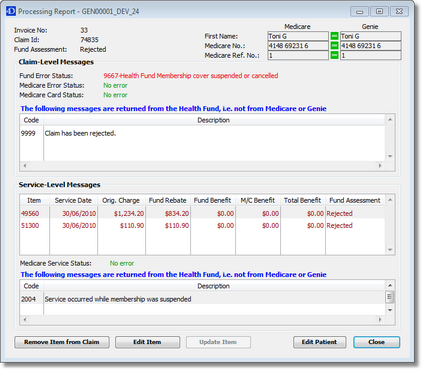The height and width of the screenshot is (370, 422).
Task: Select Genie column Ref. No. field
Action: tap(370, 55)
